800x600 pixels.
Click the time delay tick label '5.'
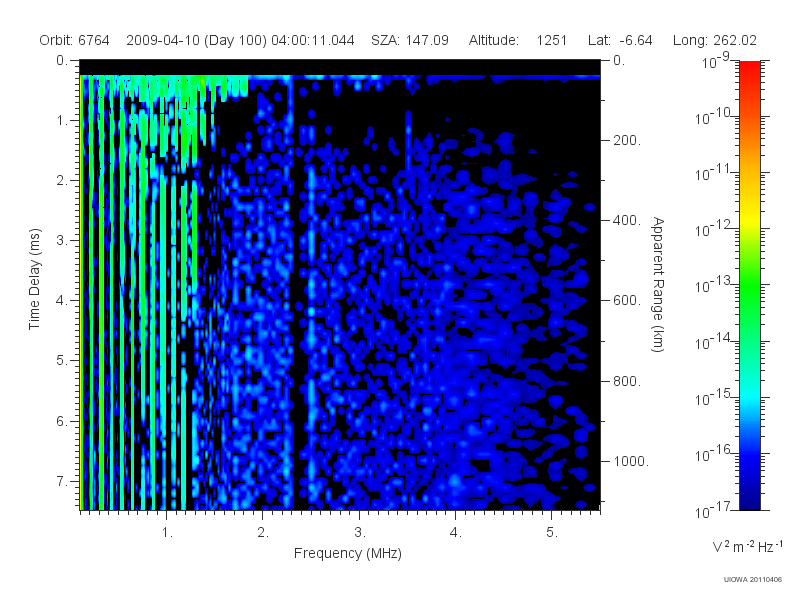62,360
